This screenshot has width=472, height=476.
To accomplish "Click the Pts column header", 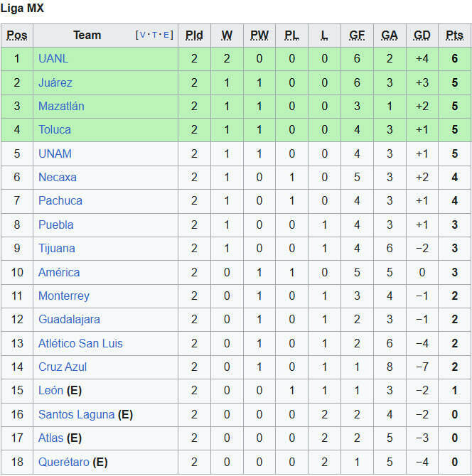I will pos(454,35).
